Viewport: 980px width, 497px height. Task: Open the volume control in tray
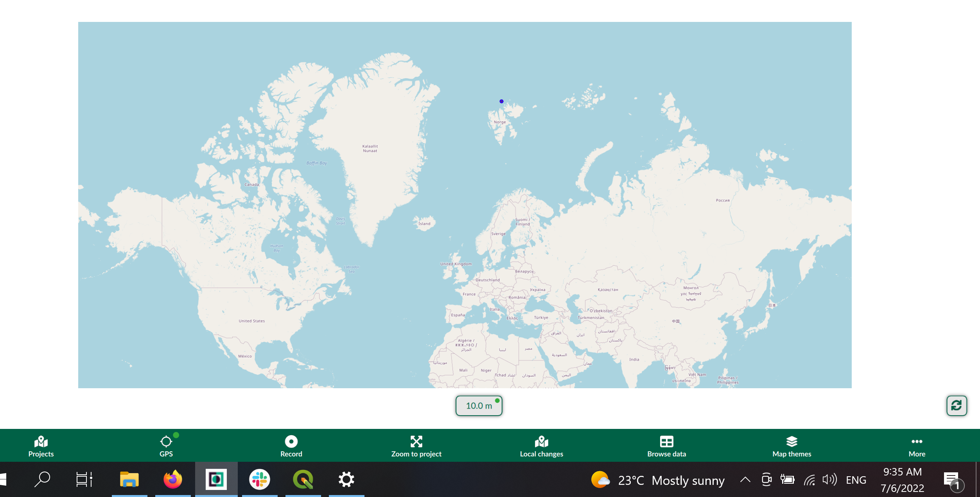click(x=829, y=480)
